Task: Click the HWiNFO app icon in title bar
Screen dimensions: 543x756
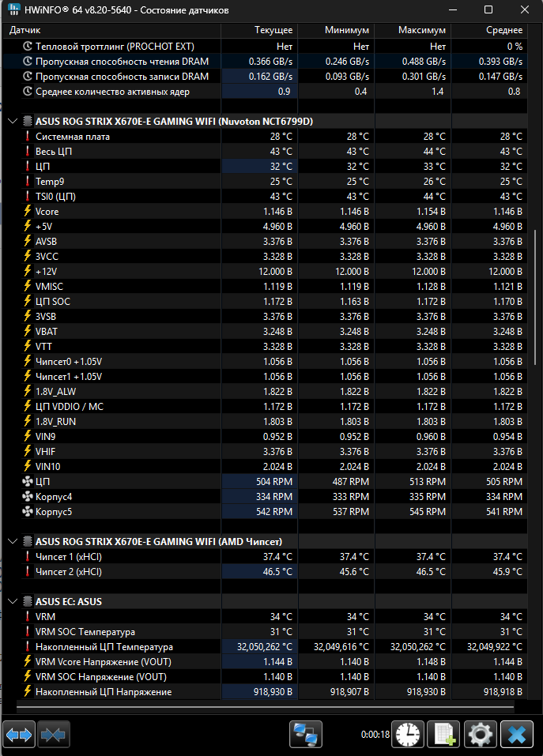Action: pyautogui.click(x=14, y=9)
